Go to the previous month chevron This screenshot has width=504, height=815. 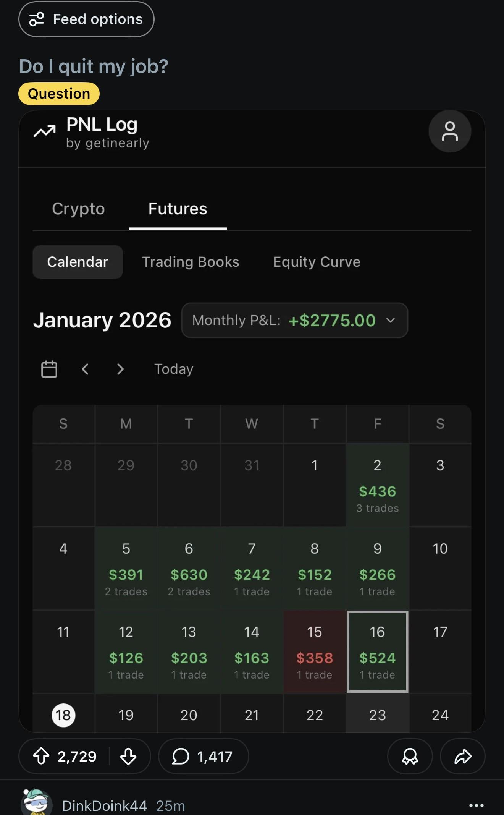click(85, 369)
